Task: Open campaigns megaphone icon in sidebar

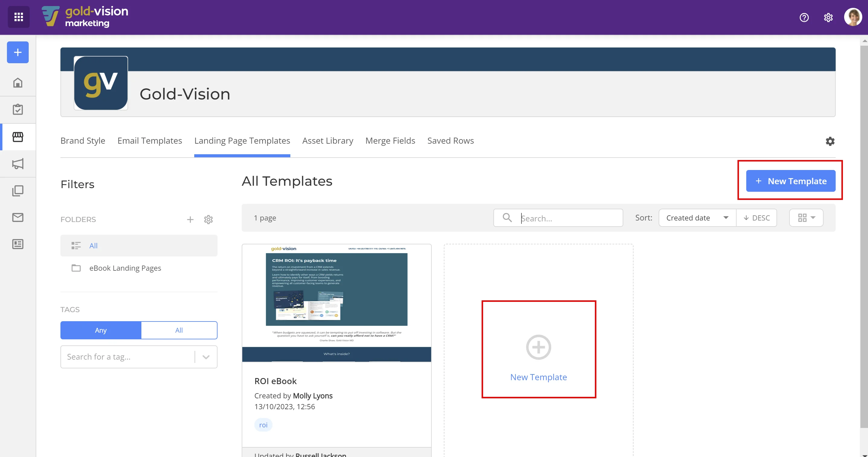Action: [18, 164]
